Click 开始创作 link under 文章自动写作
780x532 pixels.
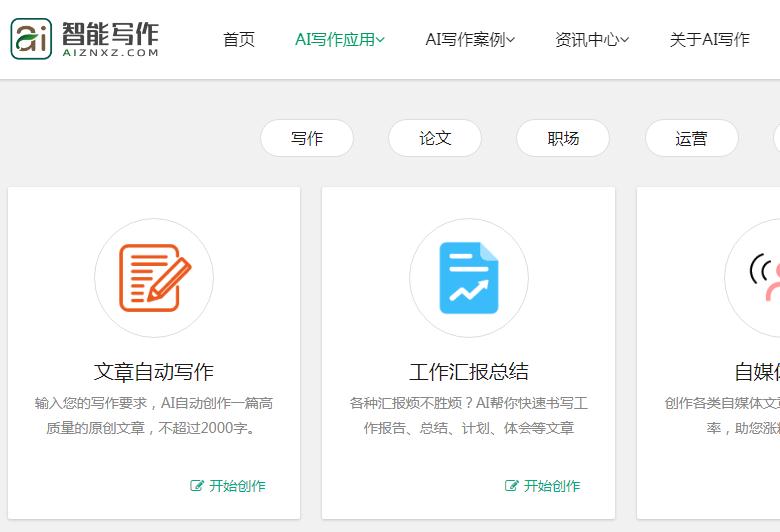click(237, 486)
